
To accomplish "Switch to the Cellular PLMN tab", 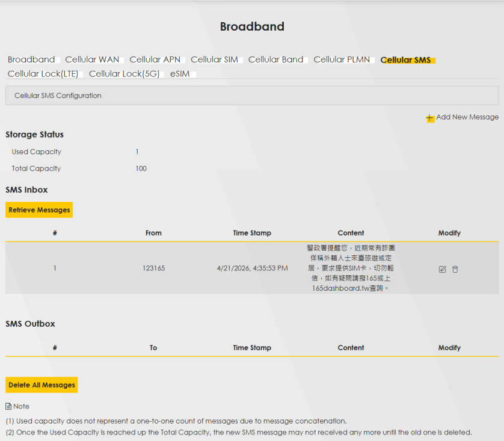I will tap(342, 59).
